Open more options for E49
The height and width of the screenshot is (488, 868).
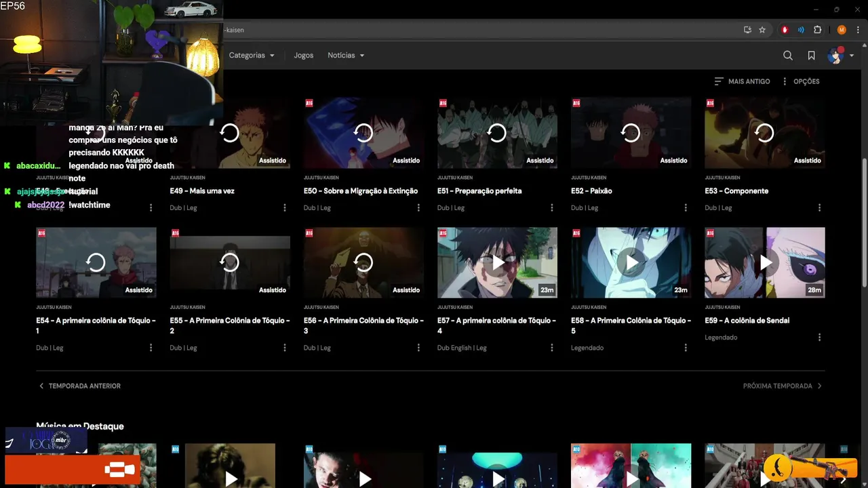285,208
